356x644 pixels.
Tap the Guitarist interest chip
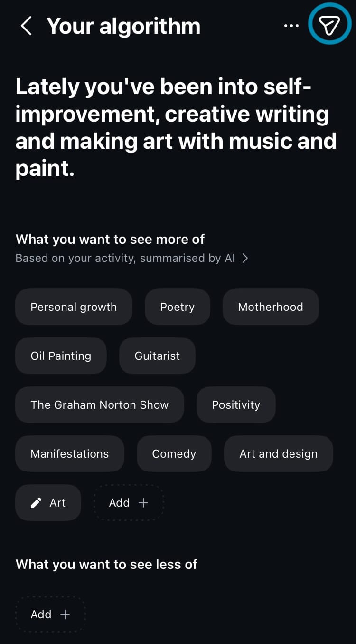(x=157, y=356)
